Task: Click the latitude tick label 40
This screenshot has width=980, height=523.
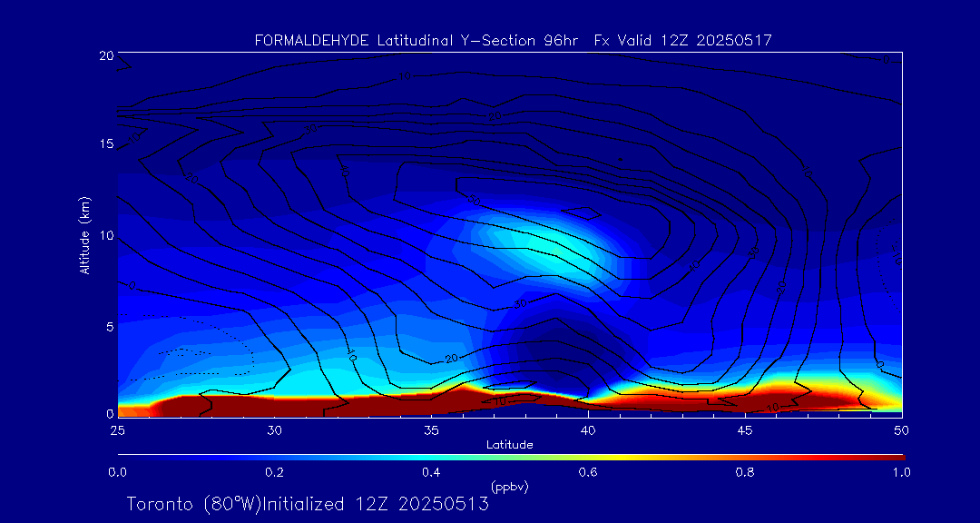Action: (x=587, y=430)
